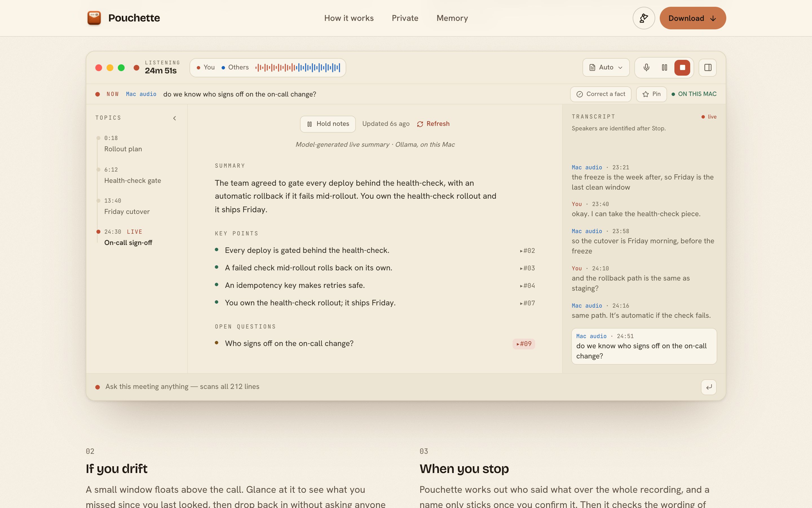
Task: Open the Memory nav link
Action: tap(452, 18)
